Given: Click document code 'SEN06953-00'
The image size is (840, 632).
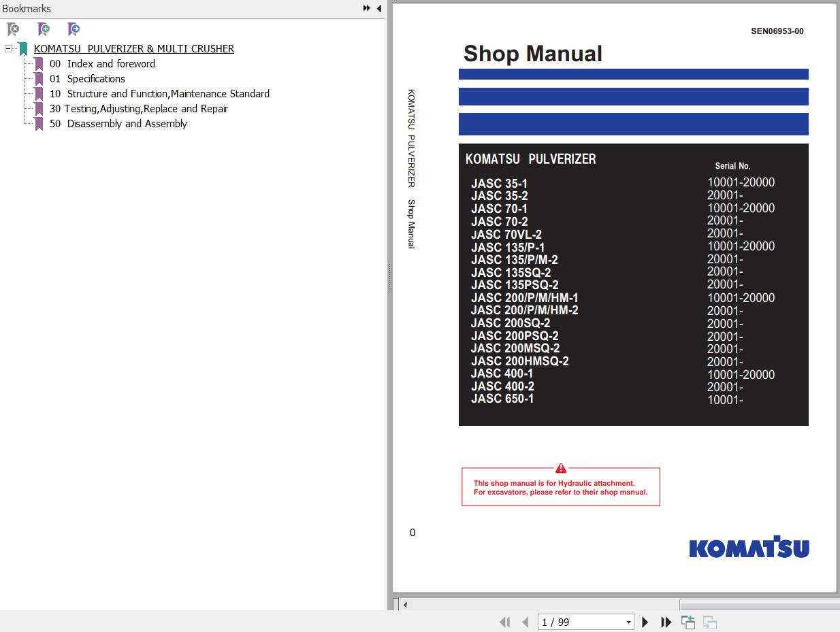Looking at the screenshot, I should (x=777, y=31).
